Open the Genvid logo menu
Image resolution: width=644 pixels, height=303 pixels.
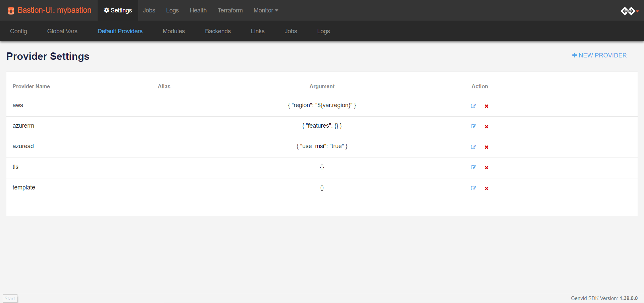coord(629,11)
